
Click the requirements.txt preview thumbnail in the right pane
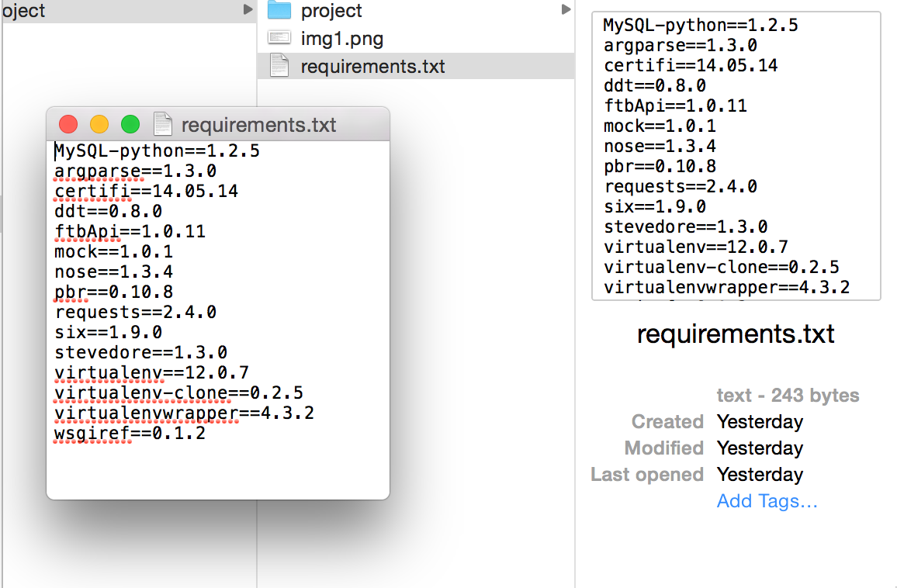tap(736, 153)
